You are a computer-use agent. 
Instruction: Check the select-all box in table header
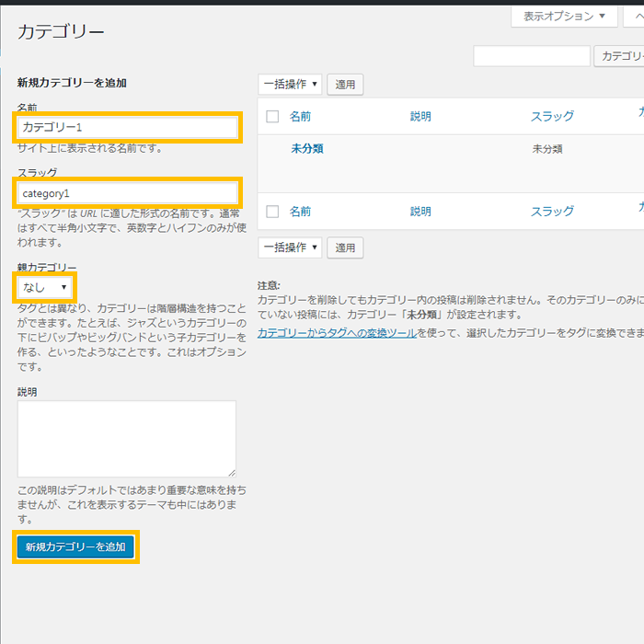[272, 116]
